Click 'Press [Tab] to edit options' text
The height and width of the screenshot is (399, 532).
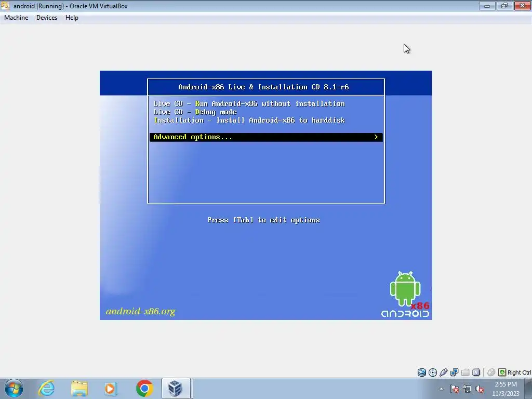coord(263,220)
